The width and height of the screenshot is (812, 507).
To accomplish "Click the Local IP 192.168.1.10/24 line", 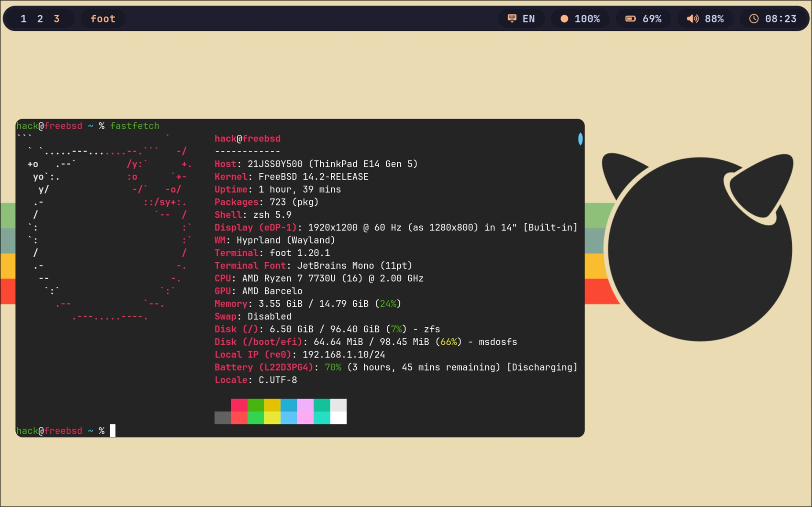I will click(x=299, y=355).
